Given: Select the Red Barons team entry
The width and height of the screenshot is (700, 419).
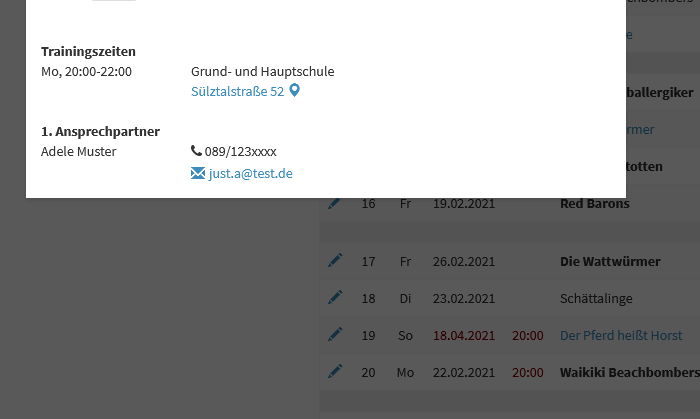Looking at the screenshot, I should pyautogui.click(x=594, y=203).
